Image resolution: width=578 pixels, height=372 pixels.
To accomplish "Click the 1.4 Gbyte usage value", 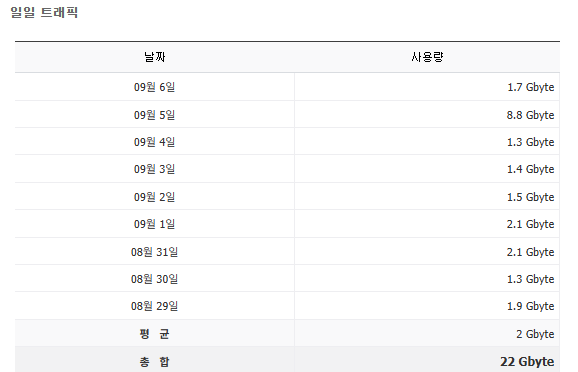I will click(530, 169).
